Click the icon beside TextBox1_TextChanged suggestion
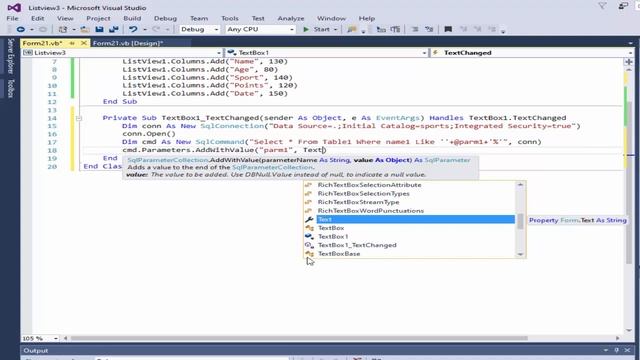Viewport: 640px width, 360px height. coord(309,245)
